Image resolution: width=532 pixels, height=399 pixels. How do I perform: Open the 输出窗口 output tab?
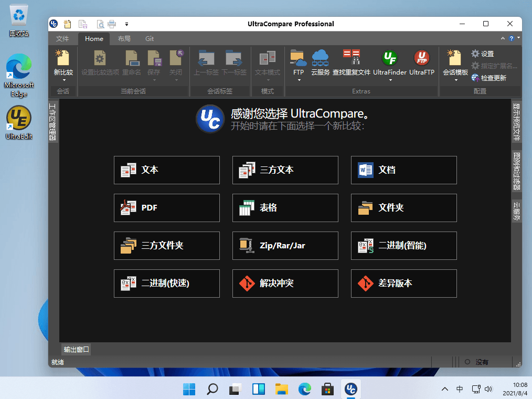coord(77,350)
